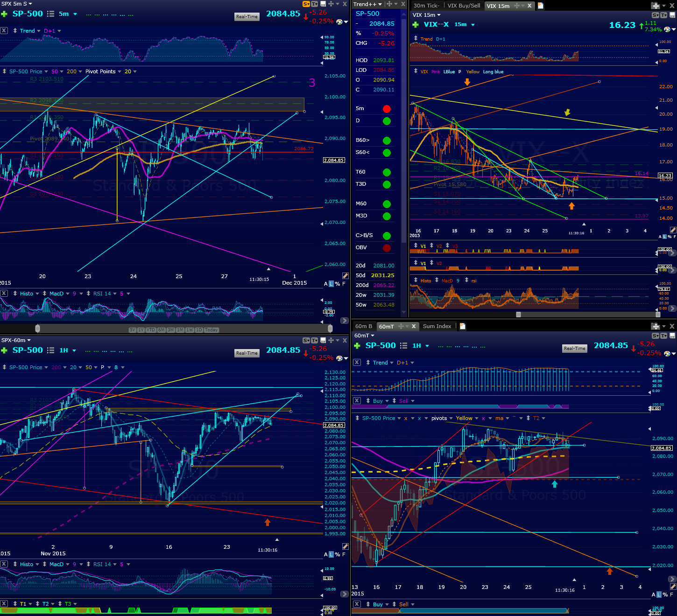
Task: Click green plus icon beside VIX--X symbol
Action: pos(416,25)
